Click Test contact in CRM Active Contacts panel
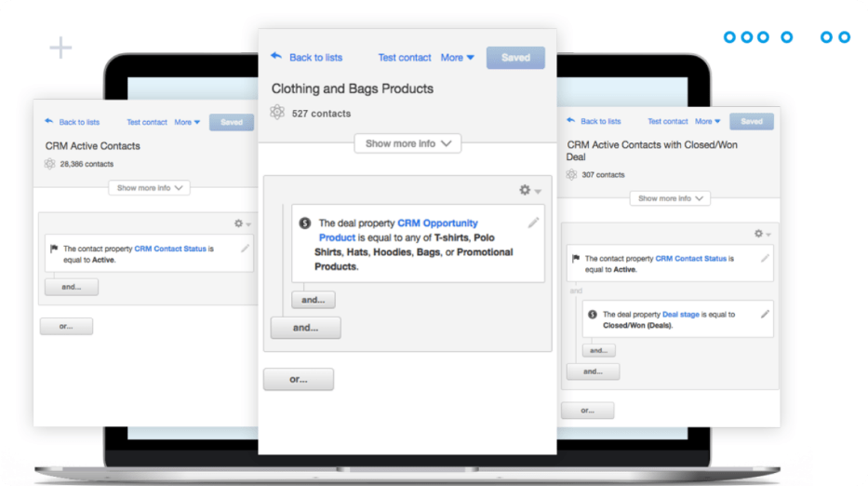 click(147, 122)
